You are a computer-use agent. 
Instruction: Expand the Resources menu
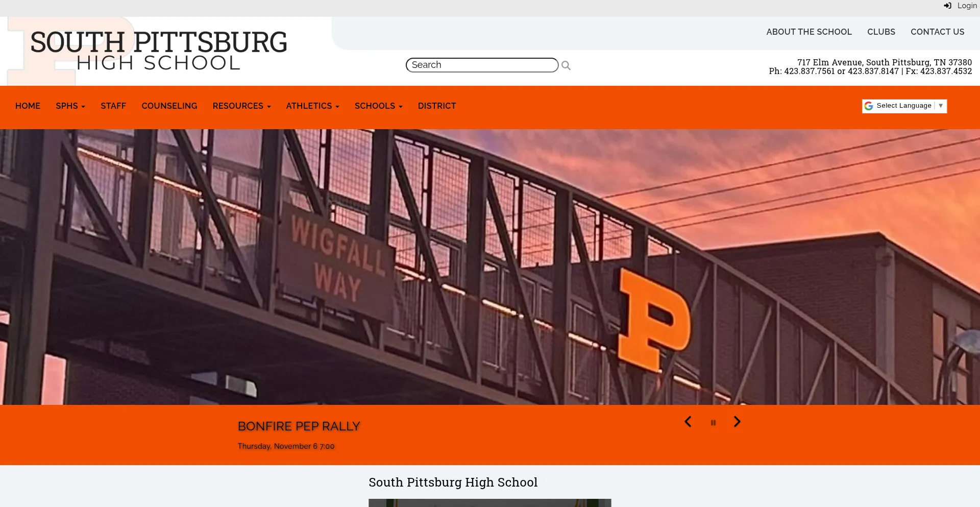(241, 106)
